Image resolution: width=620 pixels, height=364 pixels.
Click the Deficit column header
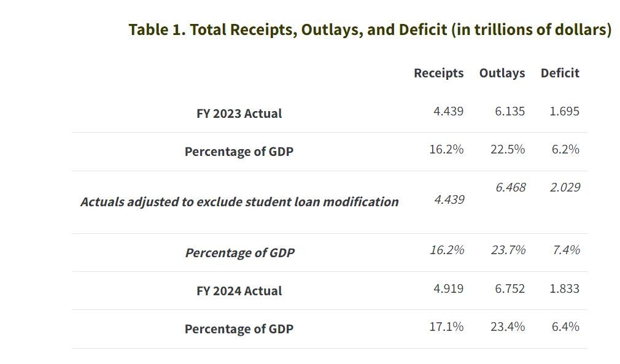click(x=559, y=73)
